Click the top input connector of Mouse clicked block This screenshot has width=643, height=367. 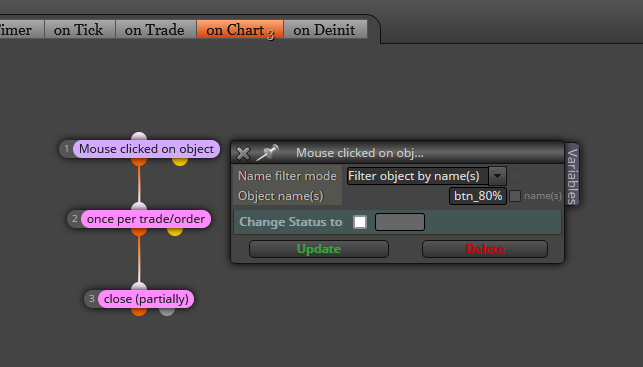pos(139,137)
